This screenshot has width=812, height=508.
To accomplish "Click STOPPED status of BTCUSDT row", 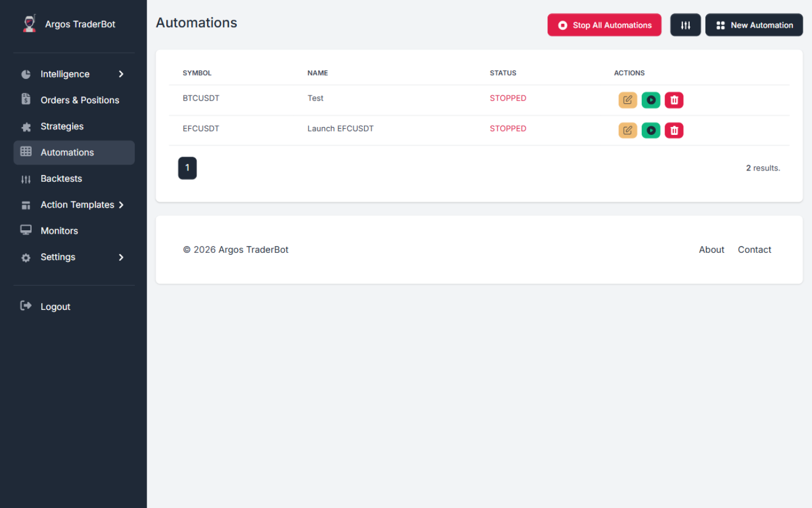I will click(x=508, y=98).
